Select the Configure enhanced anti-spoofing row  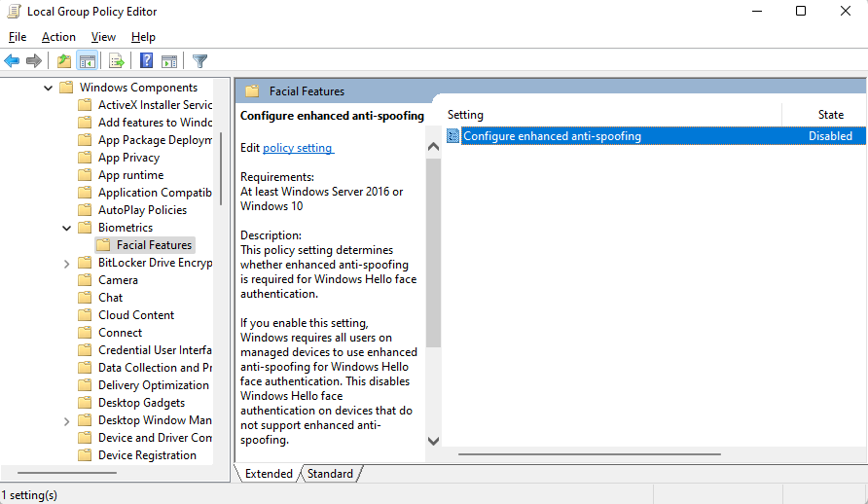[656, 136]
